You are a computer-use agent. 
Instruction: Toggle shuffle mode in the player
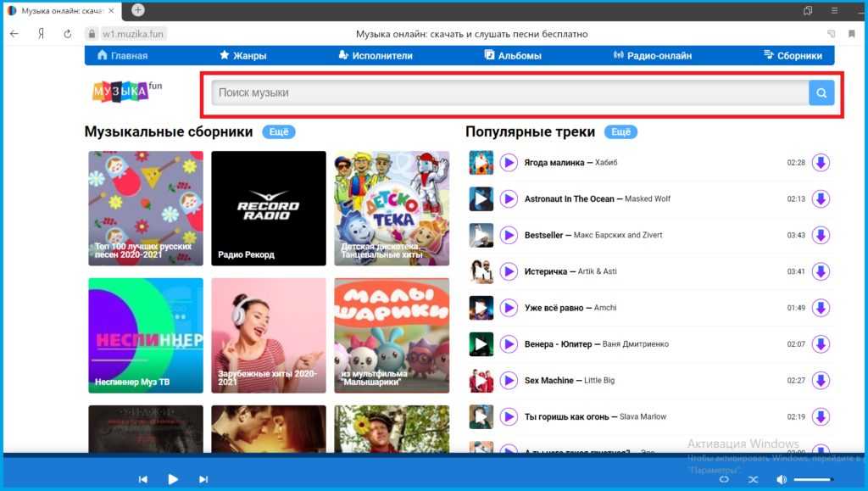pos(753,479)
